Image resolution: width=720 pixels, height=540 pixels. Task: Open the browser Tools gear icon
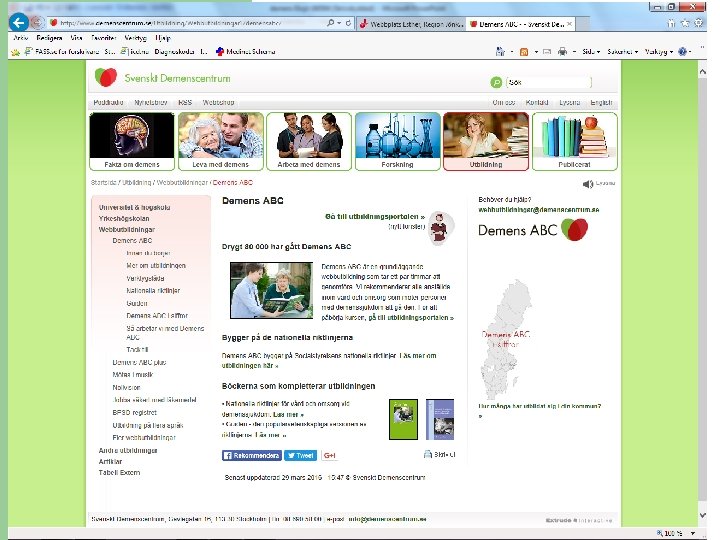point(698,23)
